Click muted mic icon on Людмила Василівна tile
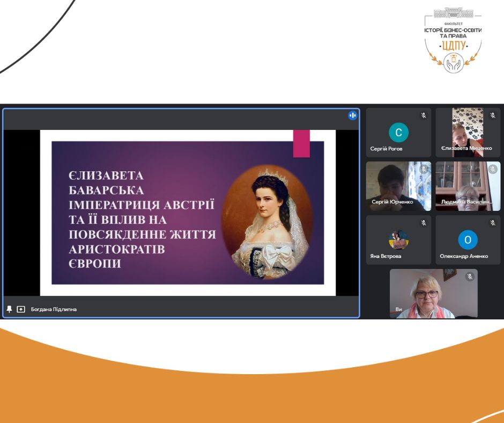The image size is (504, 423). click(x=492, y=169)
